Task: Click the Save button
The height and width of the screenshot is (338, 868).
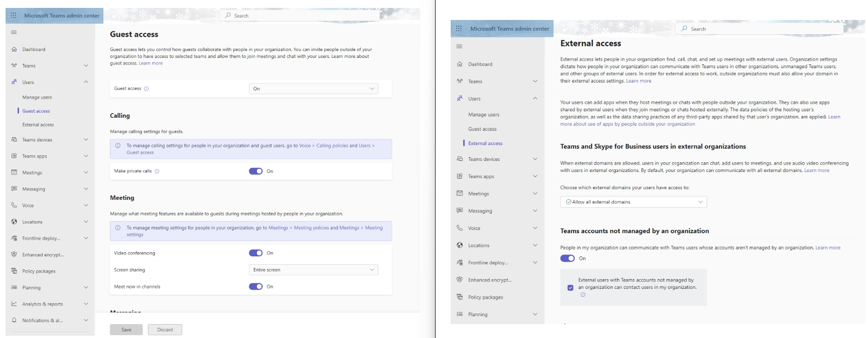Action: [x=126, y=330]
